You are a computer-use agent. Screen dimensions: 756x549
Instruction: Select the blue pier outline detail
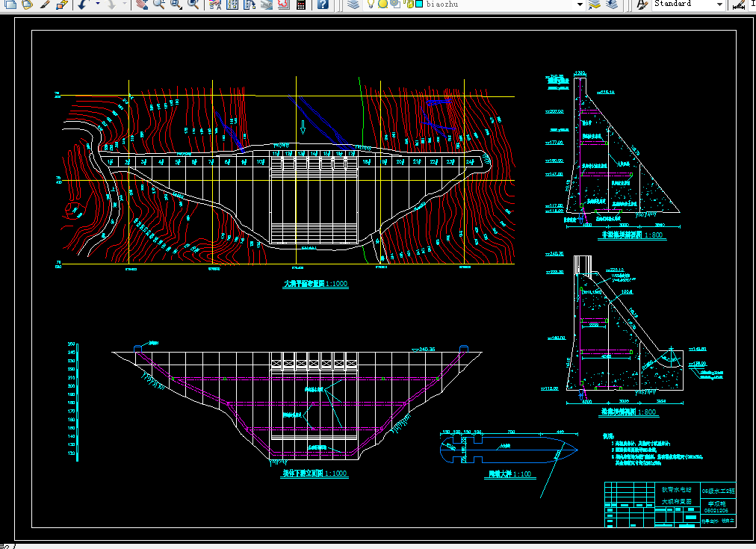click(x=509, y=450)
